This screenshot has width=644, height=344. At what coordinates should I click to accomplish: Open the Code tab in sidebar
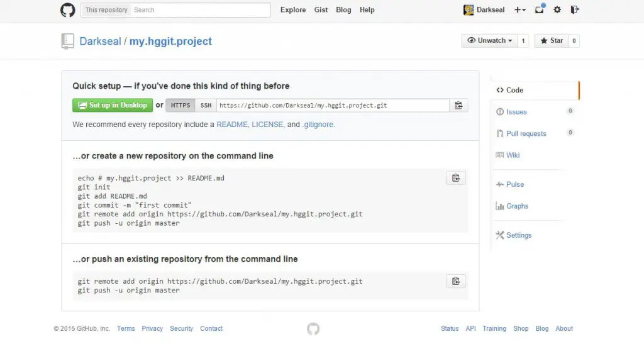click(x=535, y=90)
